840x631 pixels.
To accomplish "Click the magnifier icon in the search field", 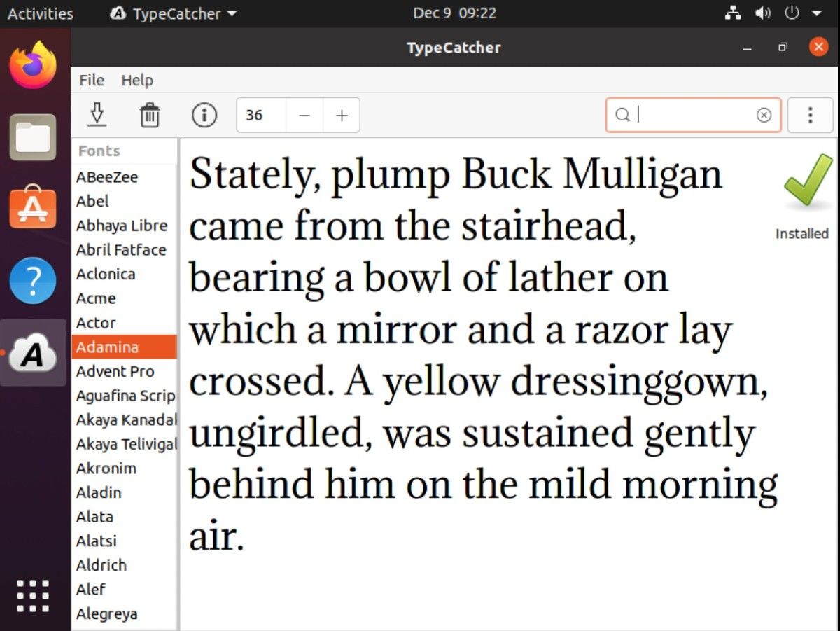I will 622,115.
